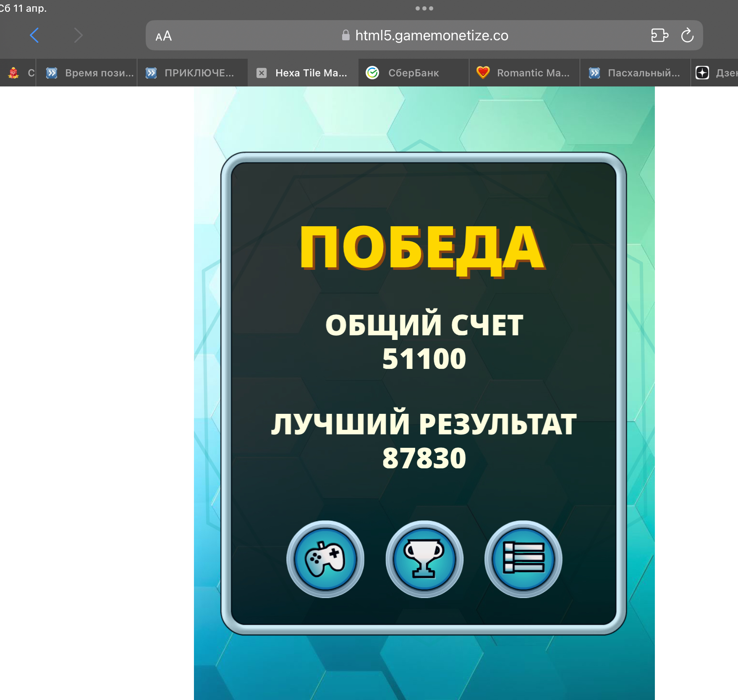
Task: Reload the page with refresh icon
Action: click(687, 36)
